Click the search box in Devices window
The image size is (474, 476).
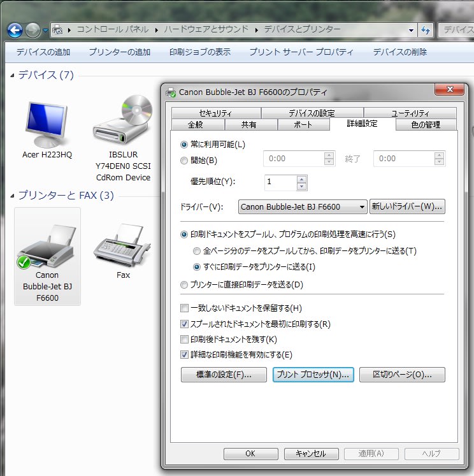[x=456, y=30]
